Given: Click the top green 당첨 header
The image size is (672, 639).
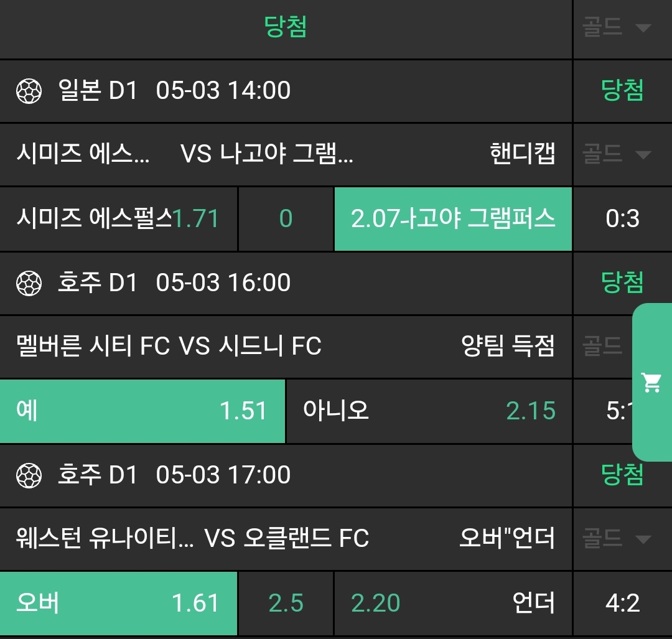Looking at the screenshot, I should [286, 28].
